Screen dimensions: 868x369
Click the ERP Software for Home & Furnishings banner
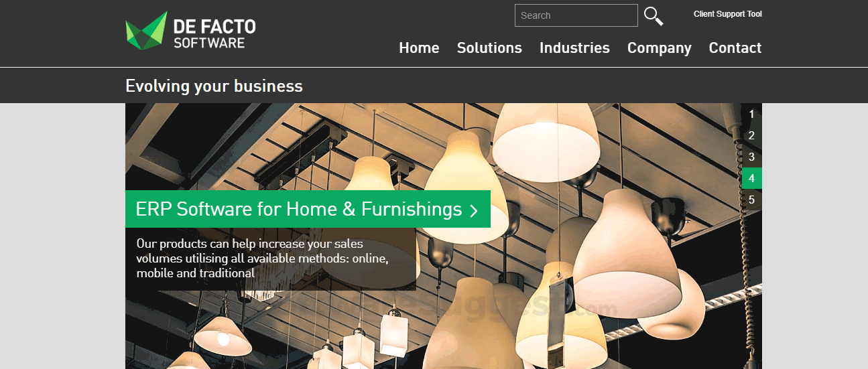[x=308, y=209]
